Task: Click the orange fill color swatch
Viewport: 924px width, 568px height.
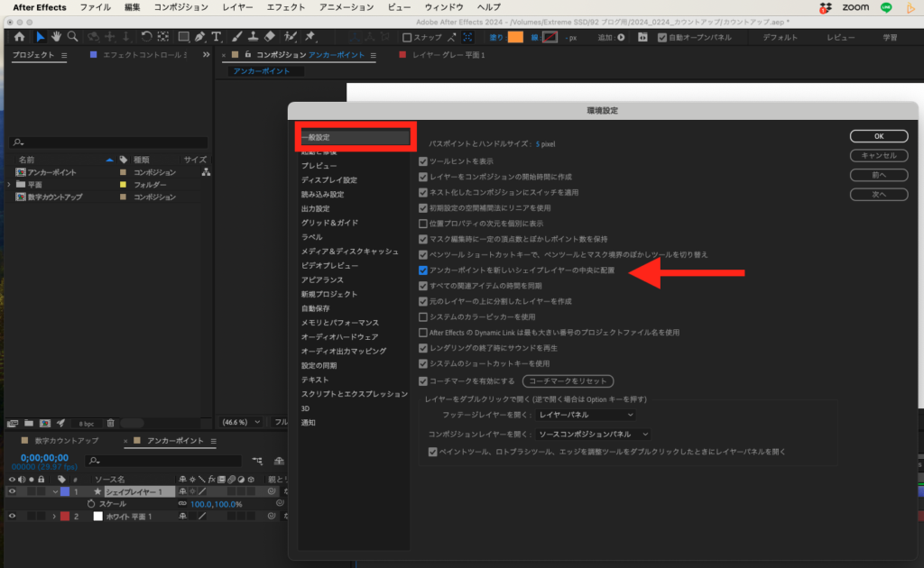Action: 514,38
